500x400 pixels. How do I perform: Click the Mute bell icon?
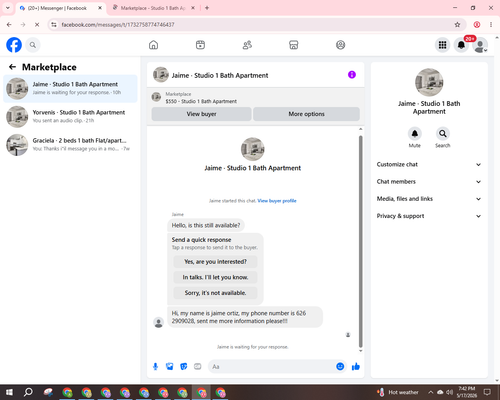point(415,134)
